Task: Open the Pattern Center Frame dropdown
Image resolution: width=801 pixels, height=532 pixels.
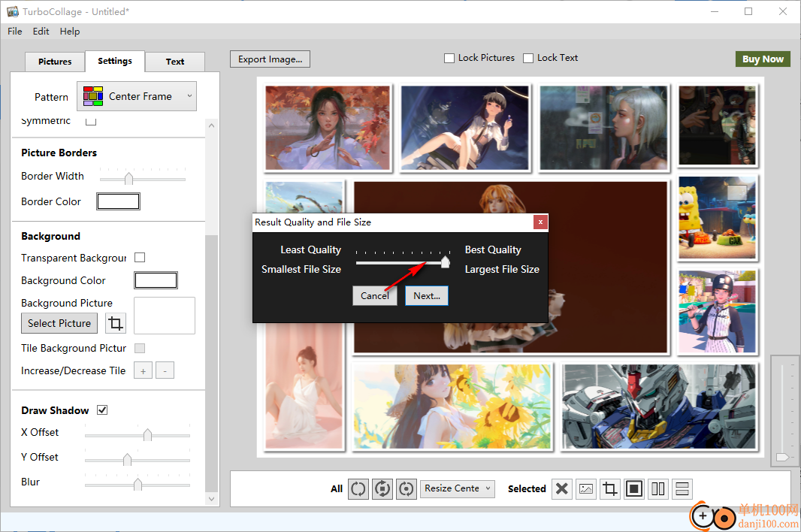Action: [137, 96]
